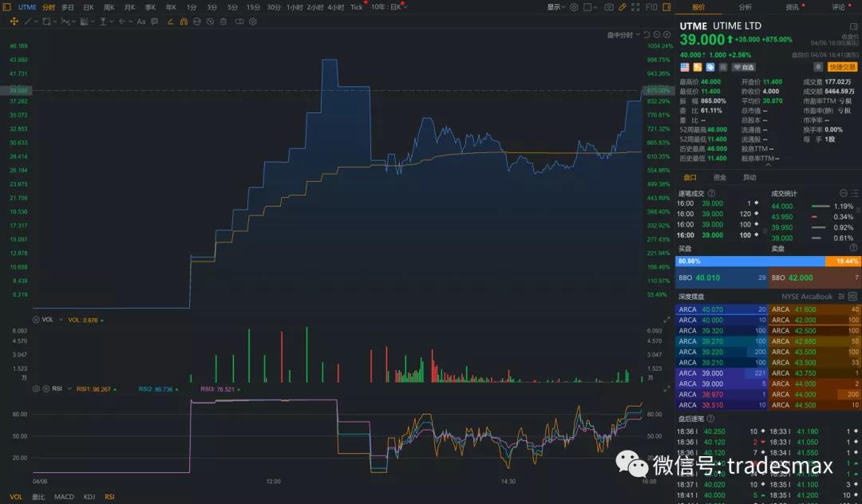Click the price alert bell icon

tap(818, 67)
